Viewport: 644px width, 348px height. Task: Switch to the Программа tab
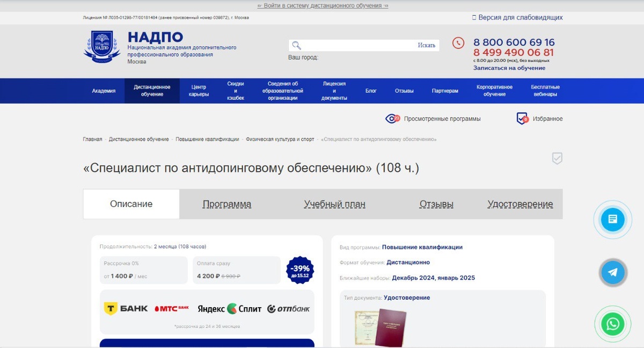point(226,204)
